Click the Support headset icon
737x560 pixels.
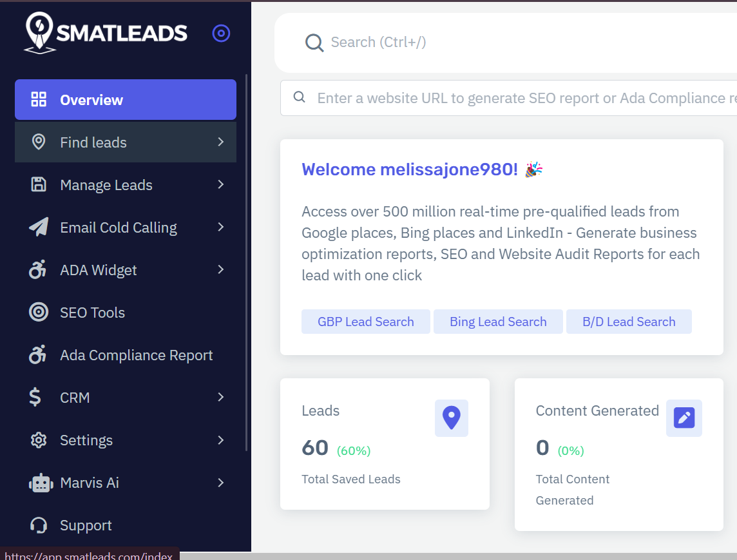click(x=39, y=525)
